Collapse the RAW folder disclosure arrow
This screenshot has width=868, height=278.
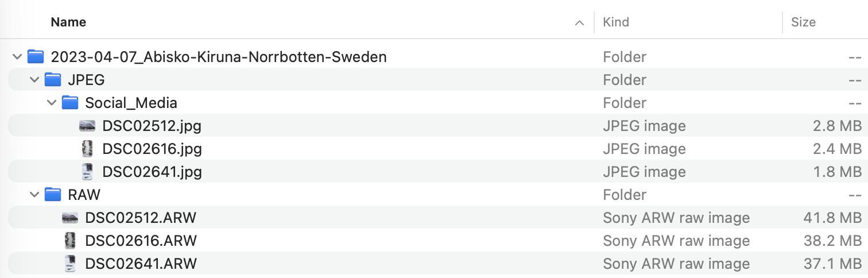[x=34, y=195]
